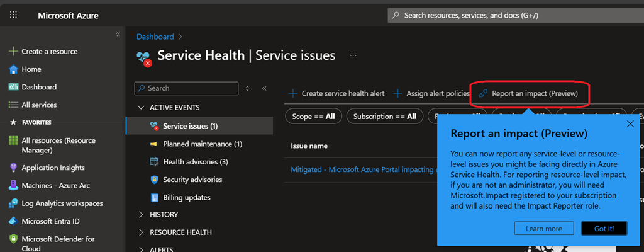644x252 pixels.
Task: Select the Application Insights icon
Action: pos(13,168)
